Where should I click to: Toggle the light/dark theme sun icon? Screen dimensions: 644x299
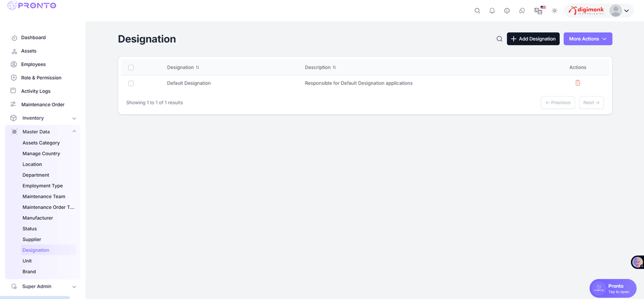554,11
